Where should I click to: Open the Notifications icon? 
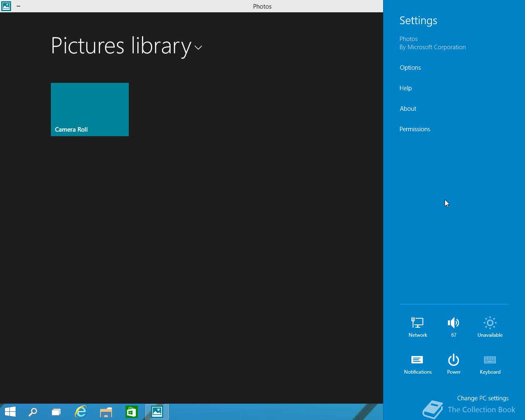[x=418, y=364]
